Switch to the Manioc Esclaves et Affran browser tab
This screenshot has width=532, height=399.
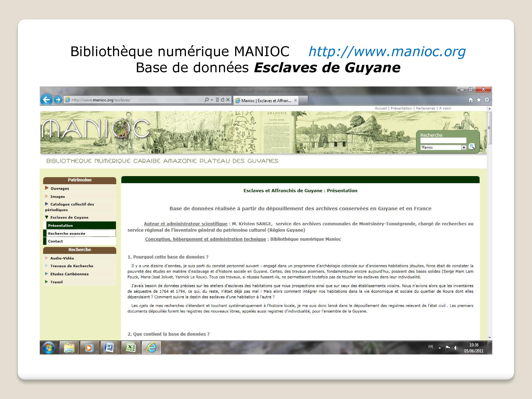(x=266, y=101)
